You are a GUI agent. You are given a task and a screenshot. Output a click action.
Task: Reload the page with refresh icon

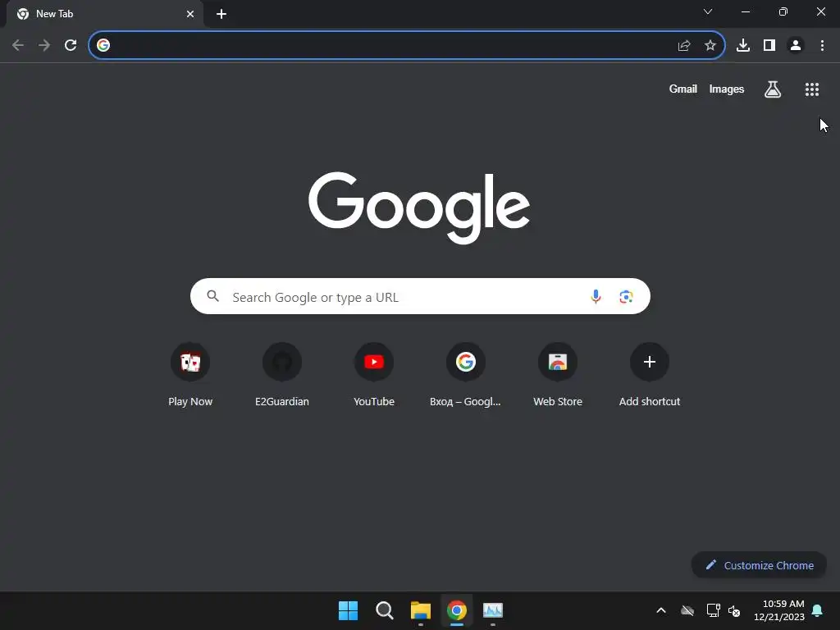pyautogui.click(x=71, y=45)
